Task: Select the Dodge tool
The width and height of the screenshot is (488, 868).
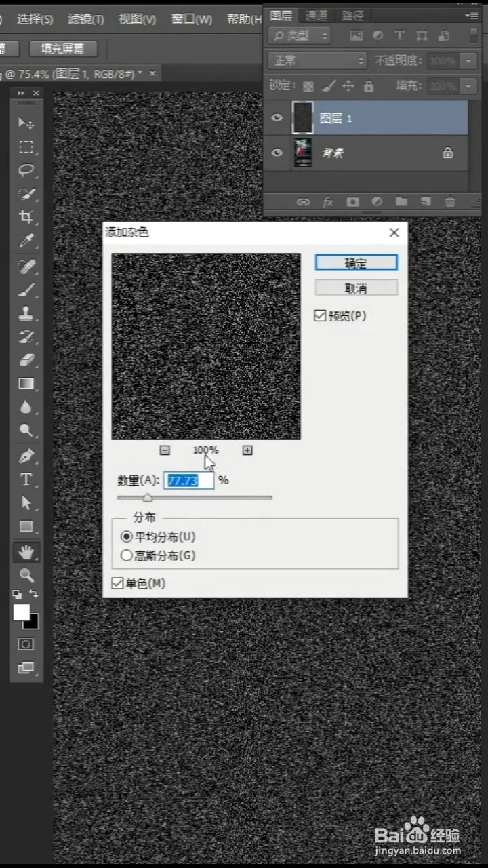Action: [x=26, y=430]
